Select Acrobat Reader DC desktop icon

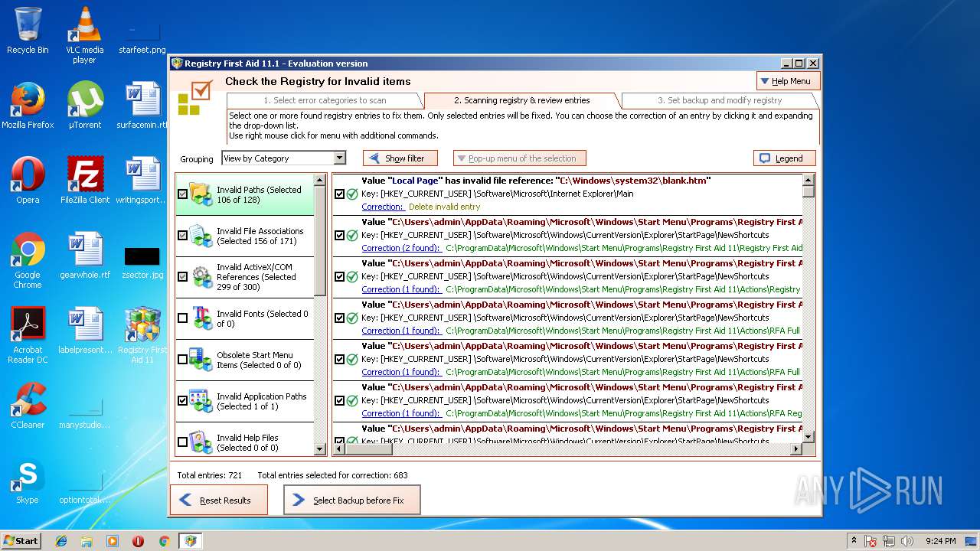[x=28, y=335]
